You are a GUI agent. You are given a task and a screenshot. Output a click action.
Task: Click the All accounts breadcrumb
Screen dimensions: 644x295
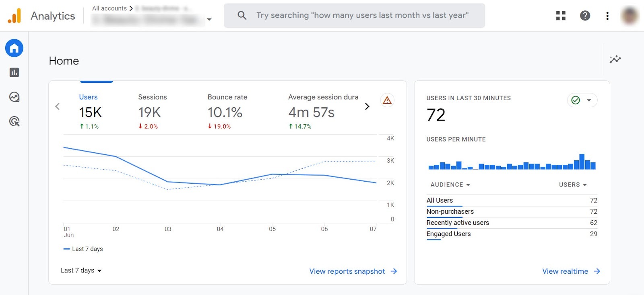click(109, 8)
